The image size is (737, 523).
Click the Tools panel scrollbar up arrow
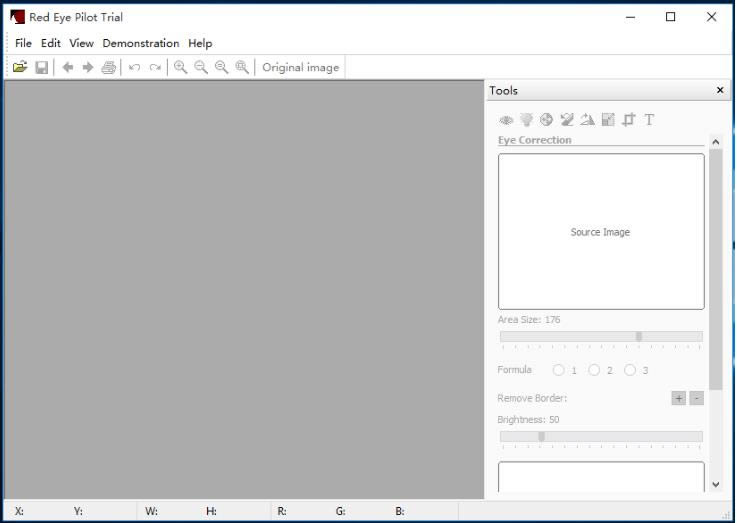(x=716, y=142)
